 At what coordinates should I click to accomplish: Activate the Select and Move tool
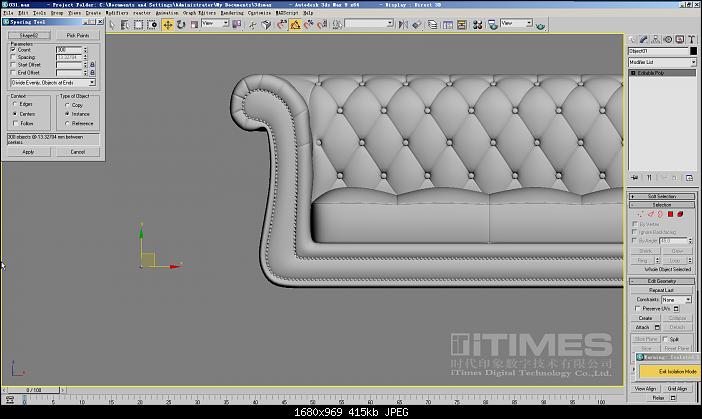coord(167,25)
